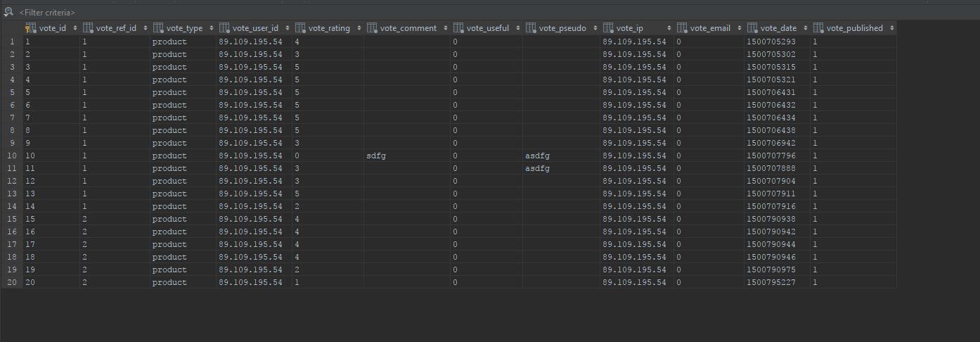The image size is (980, 342).
Task: Click vote_date cell 1500706942
Action: coord(777,143)
